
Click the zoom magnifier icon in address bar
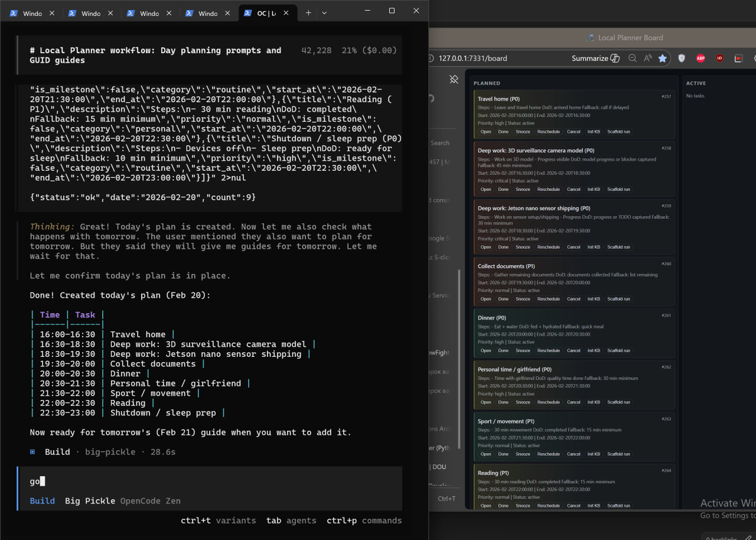coord(632,58)
